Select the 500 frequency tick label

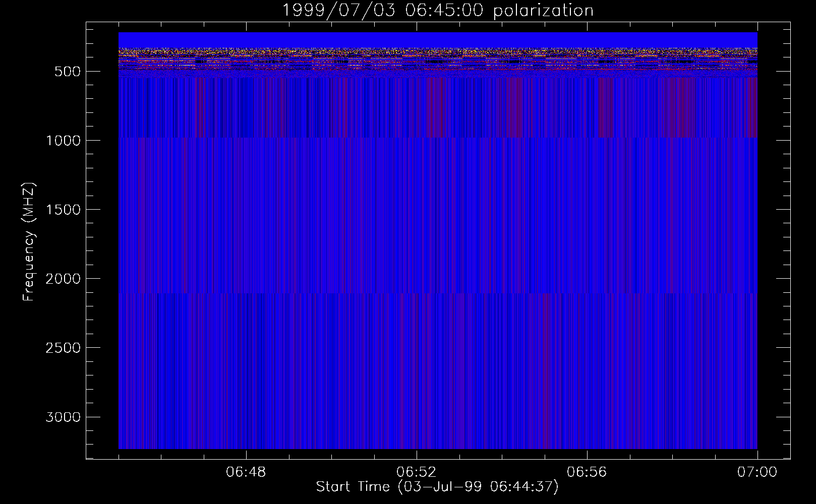coord(67,72)
